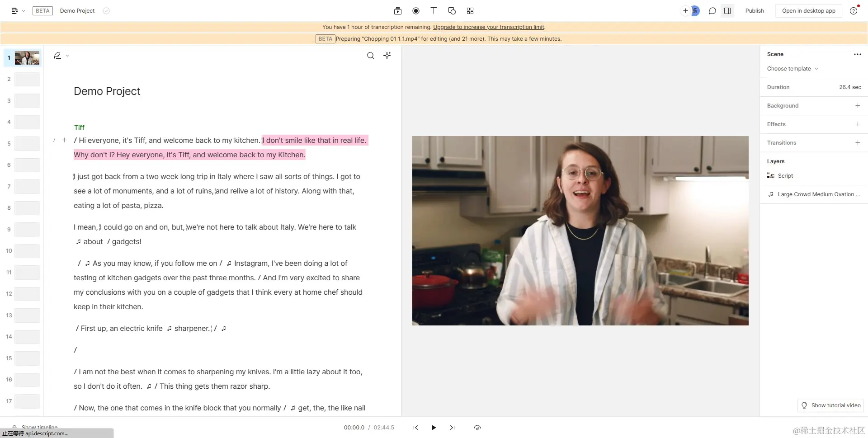This screenshot has height=438, width=868.
Task: Select scene 1 thumbnail in the sidebar
Action: coord(27,58)
